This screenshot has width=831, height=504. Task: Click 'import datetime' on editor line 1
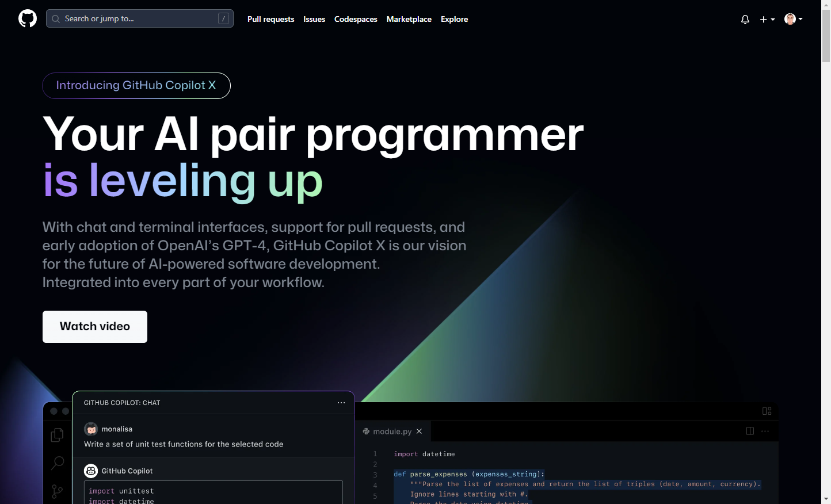click(424, 454)
